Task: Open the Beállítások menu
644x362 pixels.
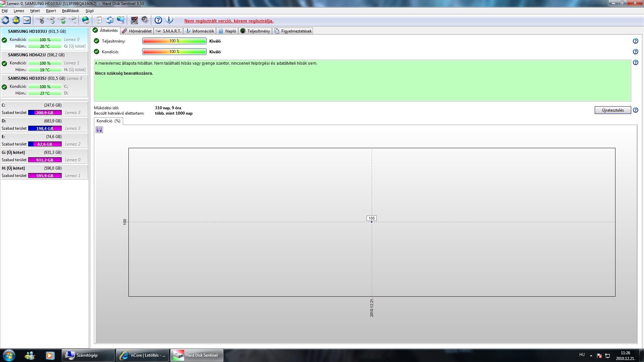Action: point(70,11)
